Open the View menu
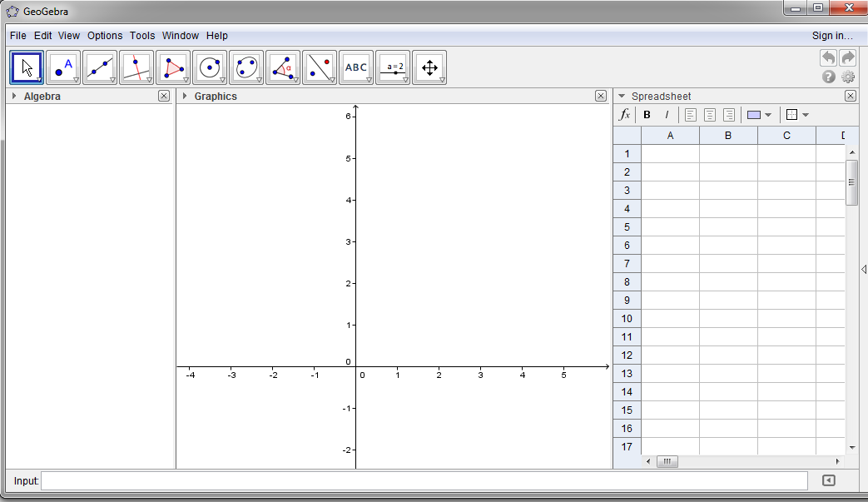This screenshot has height=502, width=868. pos(68,36)
